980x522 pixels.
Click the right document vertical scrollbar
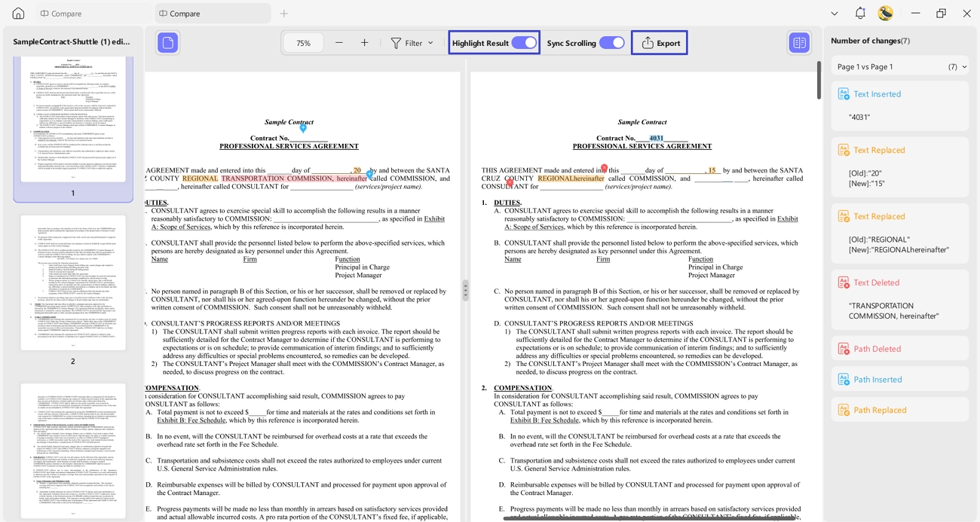[x=819, y=81]
